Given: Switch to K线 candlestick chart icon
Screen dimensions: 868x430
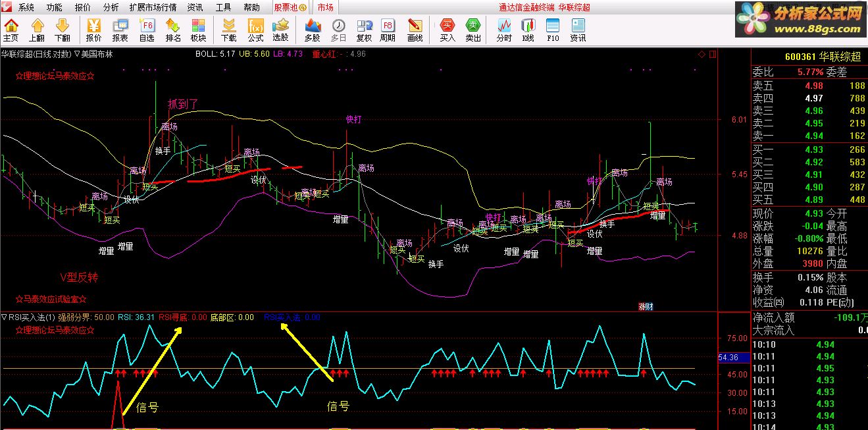Looking at the screenshot, I should [528, 30].
